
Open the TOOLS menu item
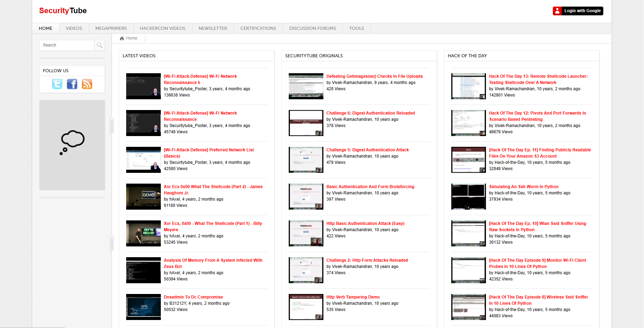click(x=356, y=28)
